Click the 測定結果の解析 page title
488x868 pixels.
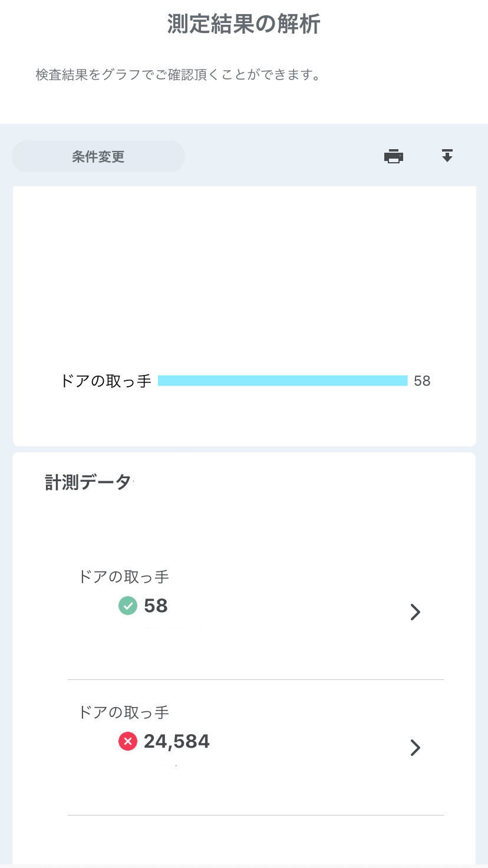click(243, 25)
